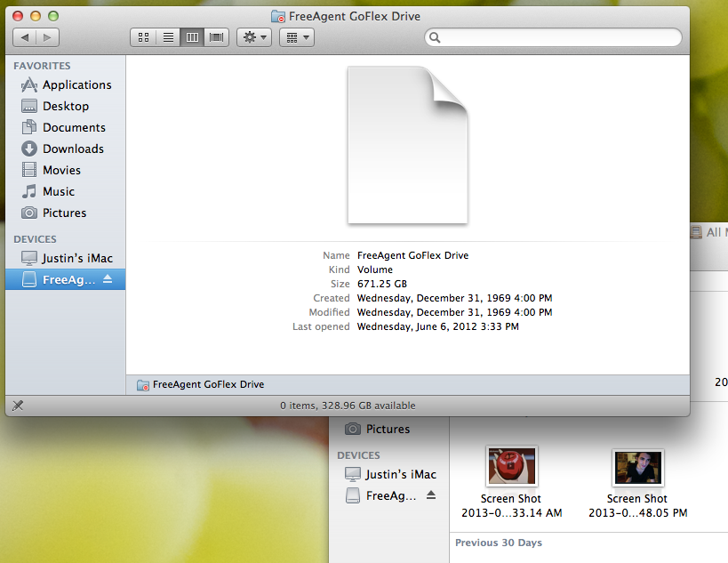Open Downloads in the sidebar
This screenshot has height=563, width=728.
[66, 149]
